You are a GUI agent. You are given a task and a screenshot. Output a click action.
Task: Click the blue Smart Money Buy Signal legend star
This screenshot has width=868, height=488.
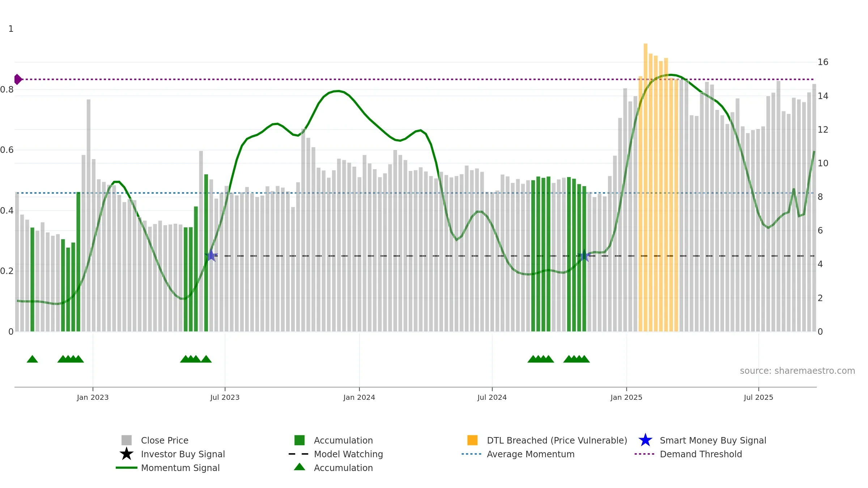click(645, 440)
